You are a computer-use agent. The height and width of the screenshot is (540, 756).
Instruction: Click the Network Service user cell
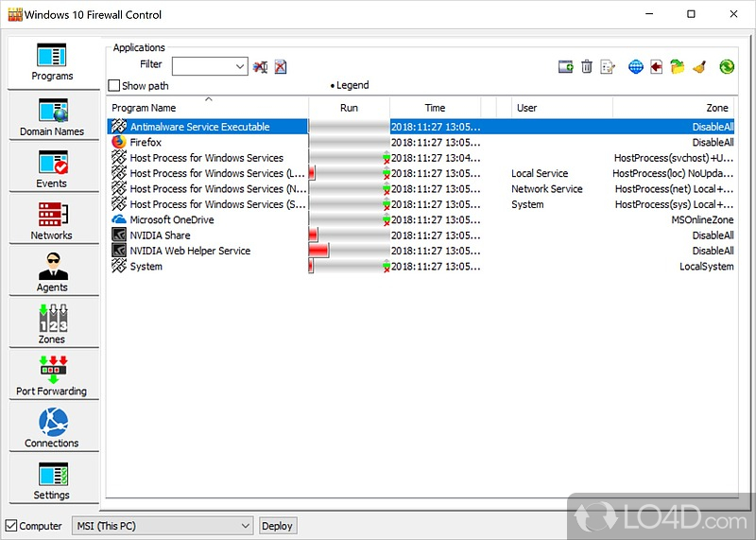[x=547, y=189]
